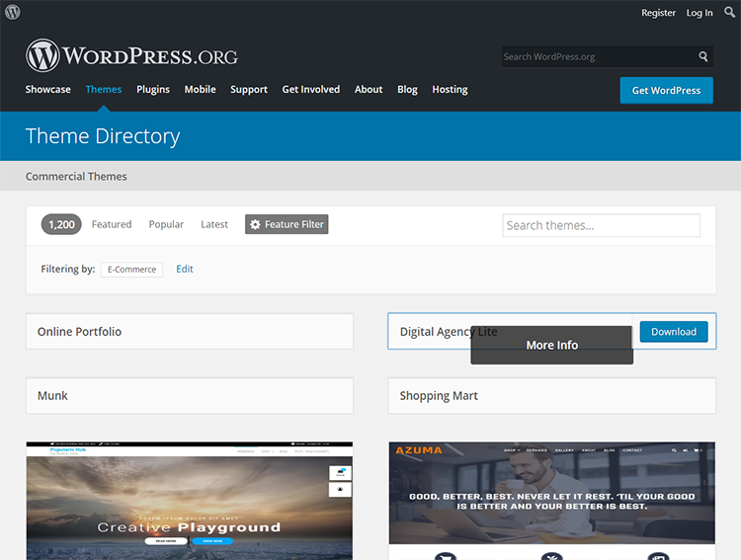Open the Blog menu item
The width and height of the screenshot is (741, 560).
[407, 89]
